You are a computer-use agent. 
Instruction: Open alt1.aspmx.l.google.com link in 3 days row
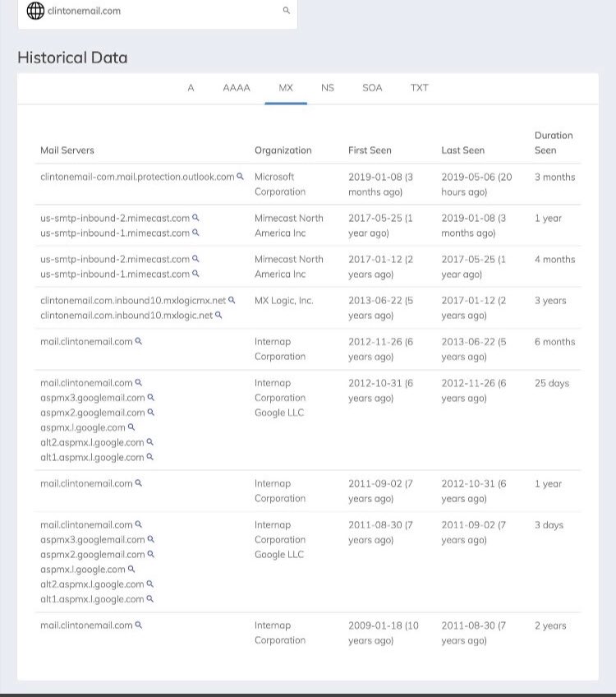tap(92, 599)
